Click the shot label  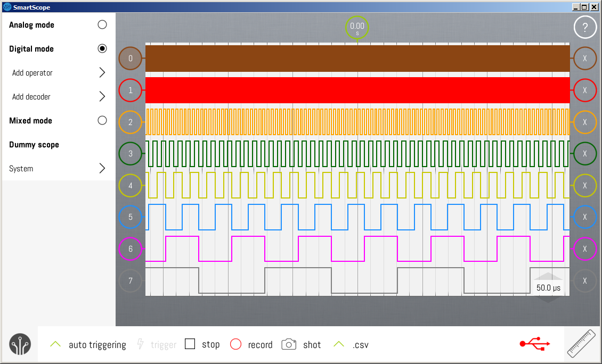point(312,345)
